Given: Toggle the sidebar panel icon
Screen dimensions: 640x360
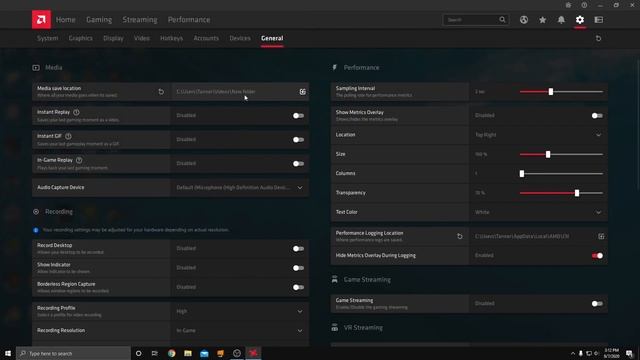Looking at the screenshot, I should [x=599, y=20].
